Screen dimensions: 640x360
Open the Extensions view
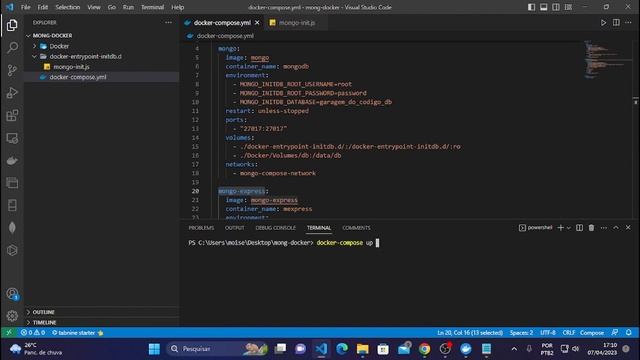pyautogui.click(x=12, y=116)
